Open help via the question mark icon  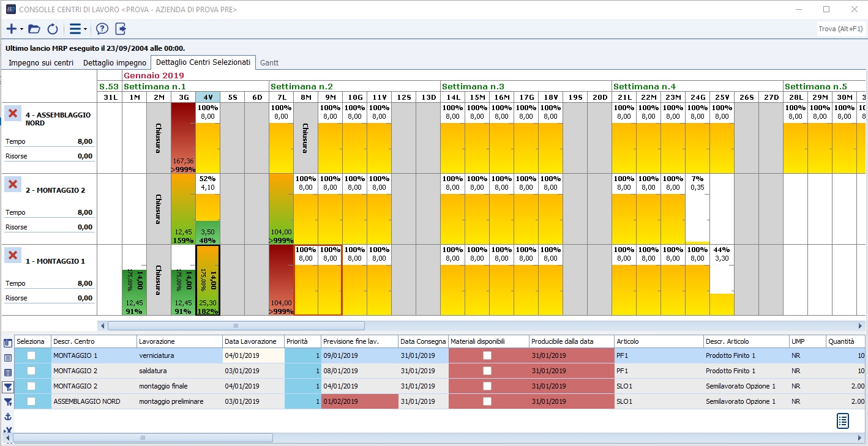102,29
